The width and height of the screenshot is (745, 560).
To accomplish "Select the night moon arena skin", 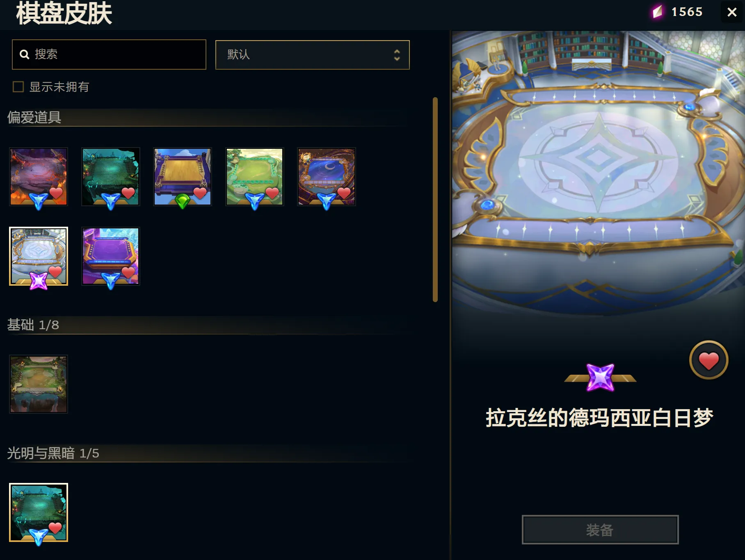I will 327,177.
